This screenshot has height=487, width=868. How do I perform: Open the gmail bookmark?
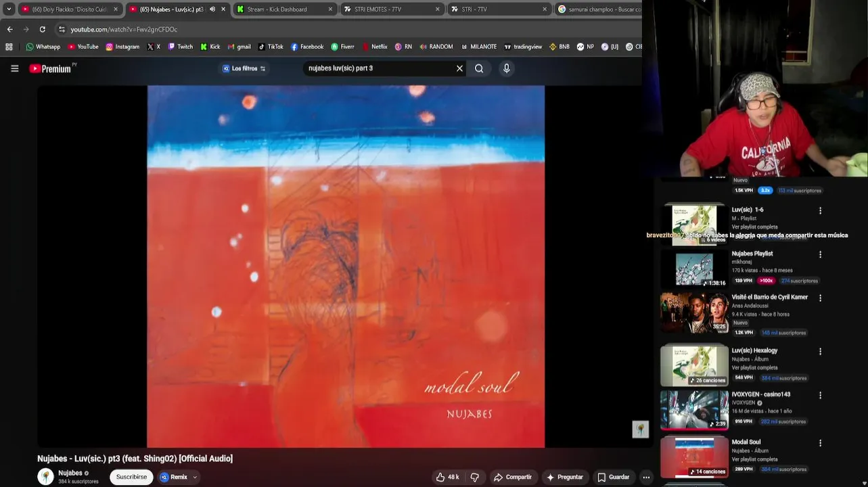239,47
